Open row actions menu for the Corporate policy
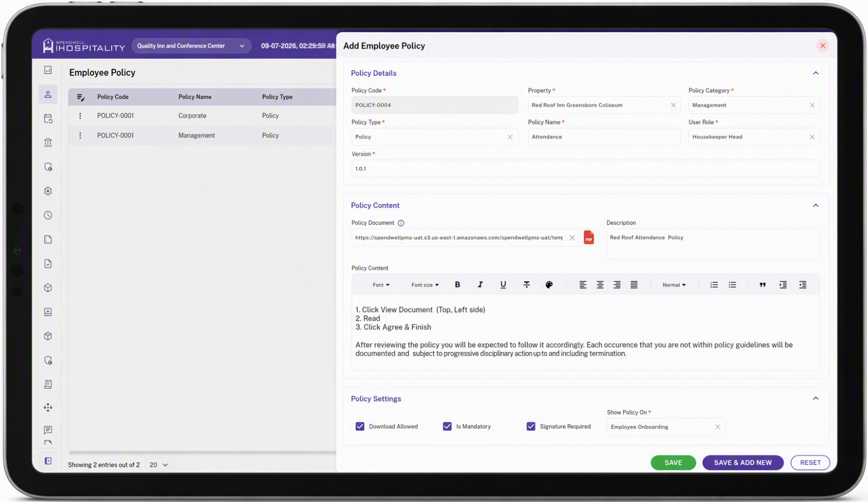Screen dimensions: 868x502 coord(80,116)
